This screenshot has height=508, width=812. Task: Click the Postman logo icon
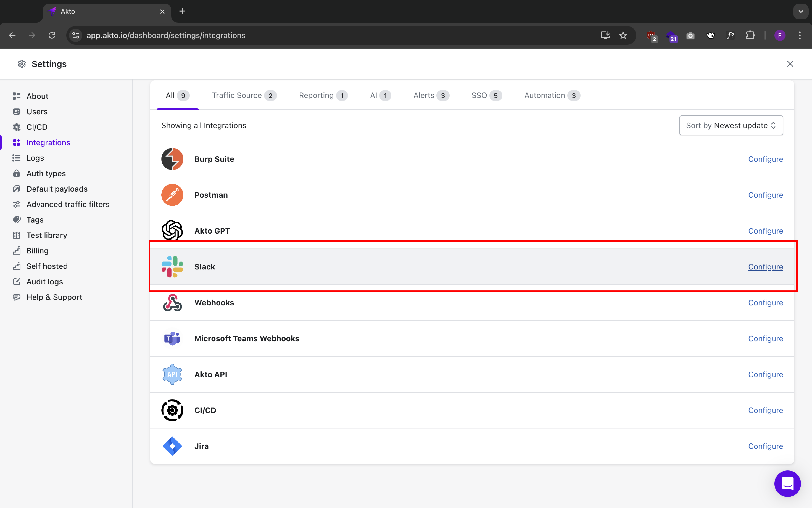pyautogui.click(x=172, y=195)
